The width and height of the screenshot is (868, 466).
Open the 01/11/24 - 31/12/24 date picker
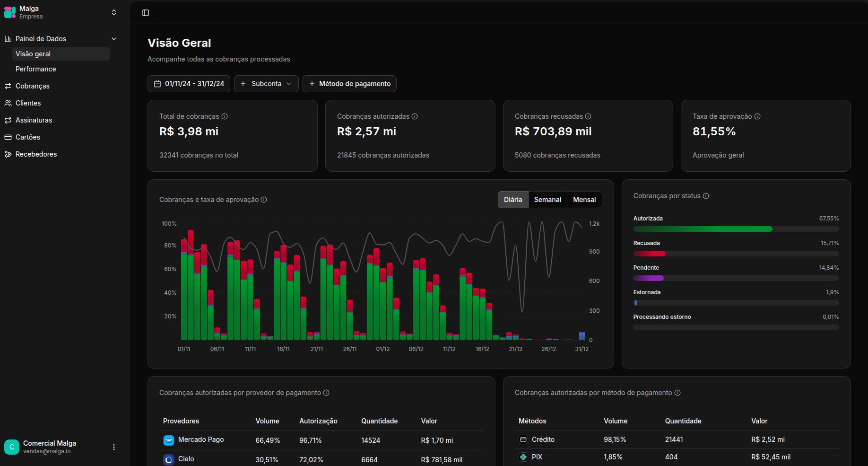click(189, 84)
